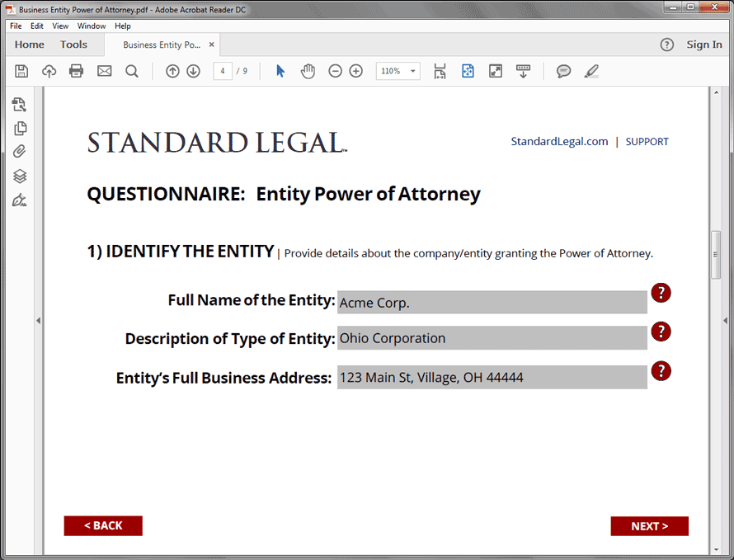Click the scrollbar down arrow

point(716,550)
